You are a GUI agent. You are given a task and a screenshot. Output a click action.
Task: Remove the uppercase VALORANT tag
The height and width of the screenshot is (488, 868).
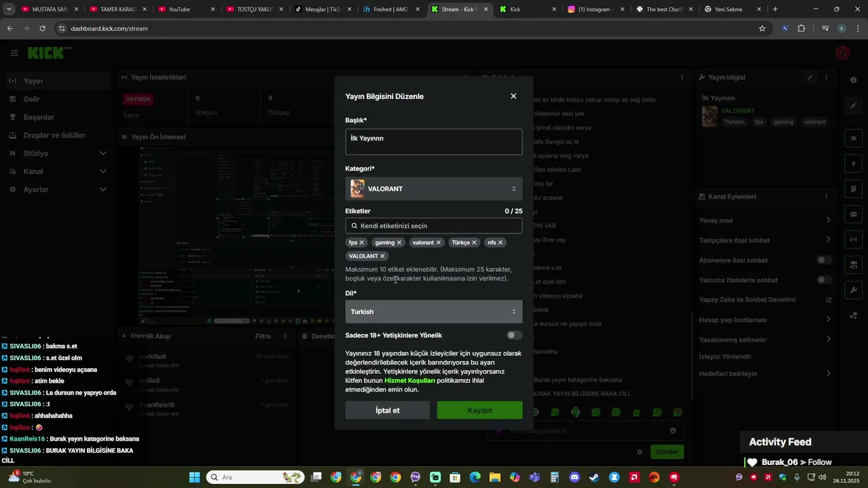point(382,256)
